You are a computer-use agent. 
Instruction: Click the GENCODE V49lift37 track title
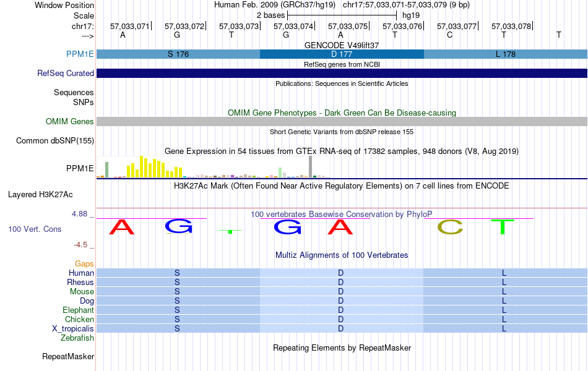pos(342,45)
